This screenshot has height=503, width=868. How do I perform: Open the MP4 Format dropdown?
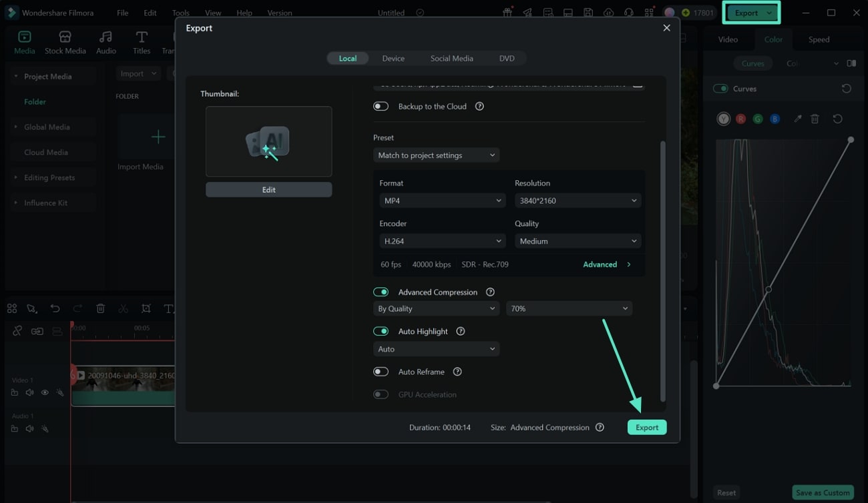tap(442, 201)
